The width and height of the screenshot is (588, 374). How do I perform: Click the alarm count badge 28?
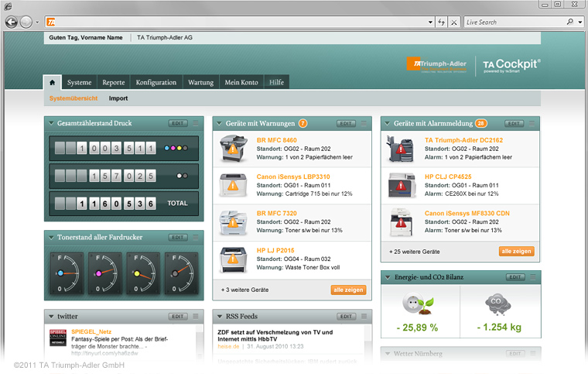(x=481, y=123)
